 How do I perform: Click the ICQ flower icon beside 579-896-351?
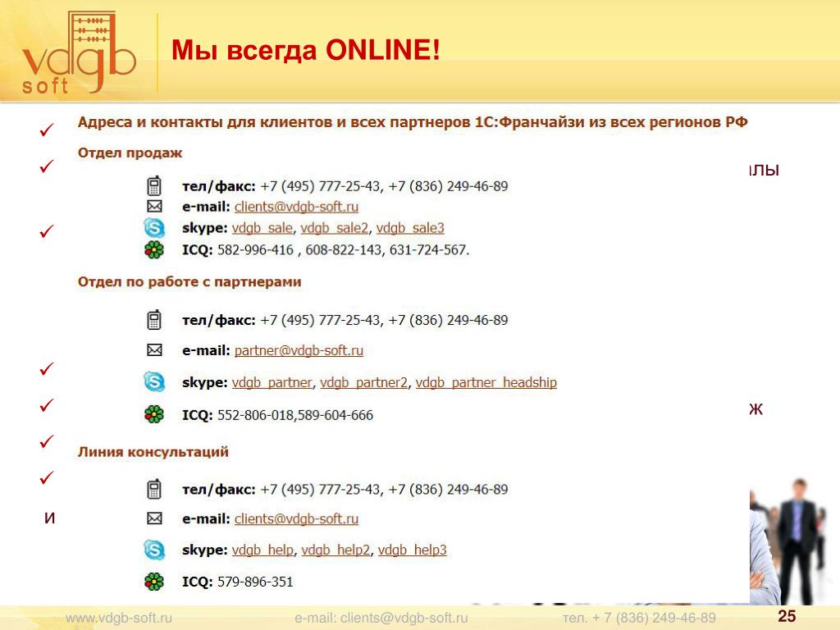pos(154,582)
